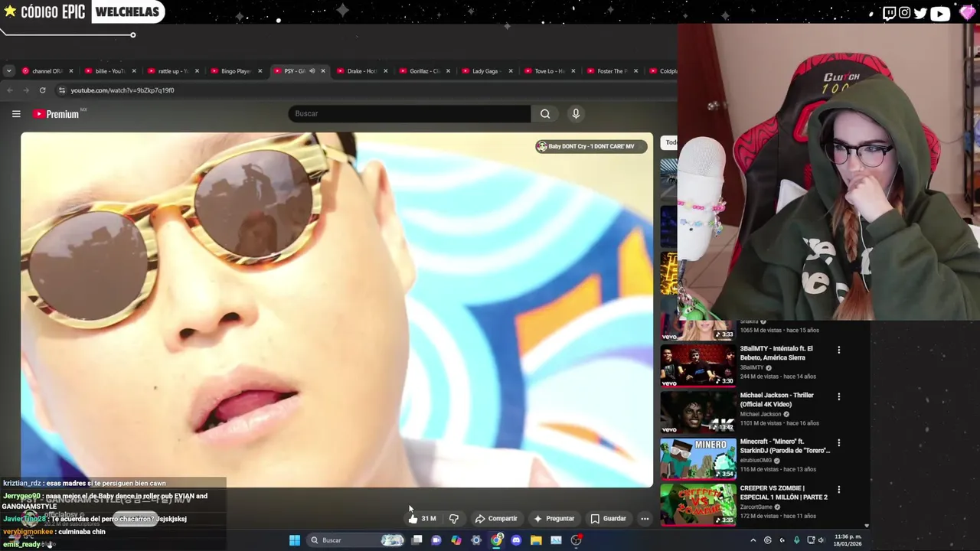Reload the page in the browser
The width and height of the screenshot is (980, 551).
pos(42,90)
